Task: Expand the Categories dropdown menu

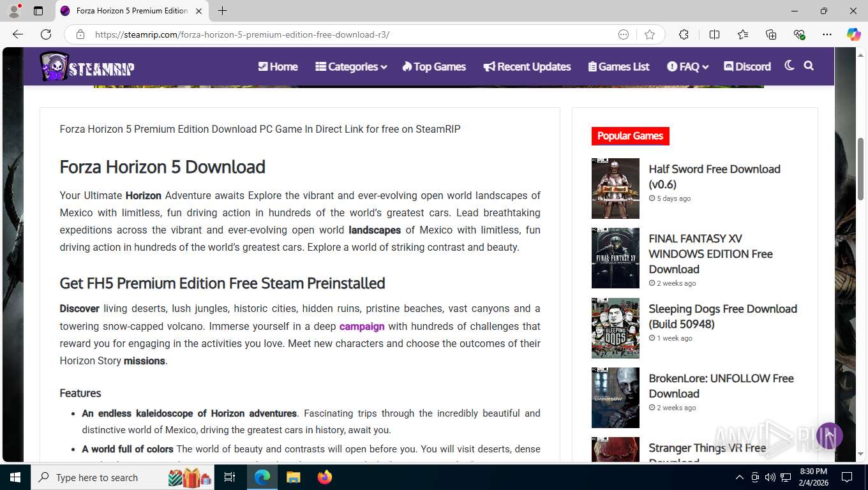Action: coord(351,66)
